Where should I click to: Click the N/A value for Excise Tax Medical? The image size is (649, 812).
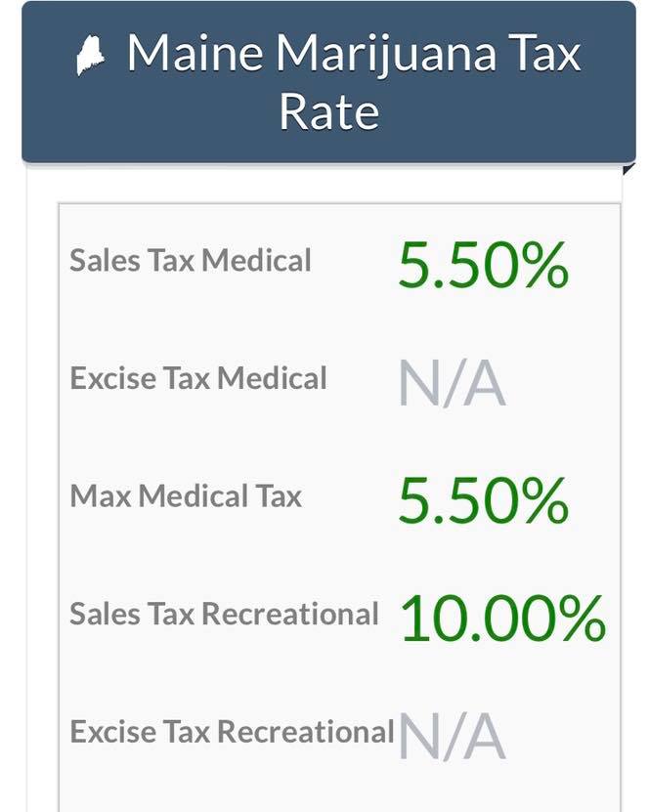point(452,384)
